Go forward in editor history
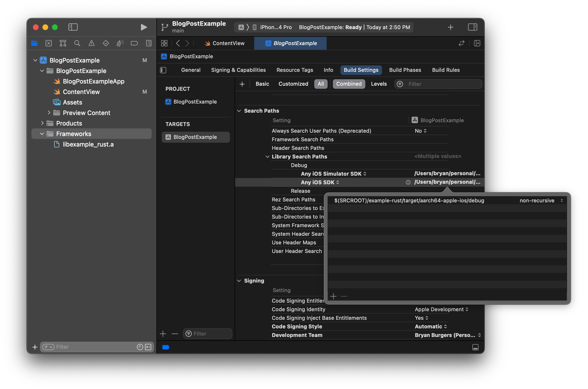The height and width of the screenshot is (389, 588). click(187, 43)
